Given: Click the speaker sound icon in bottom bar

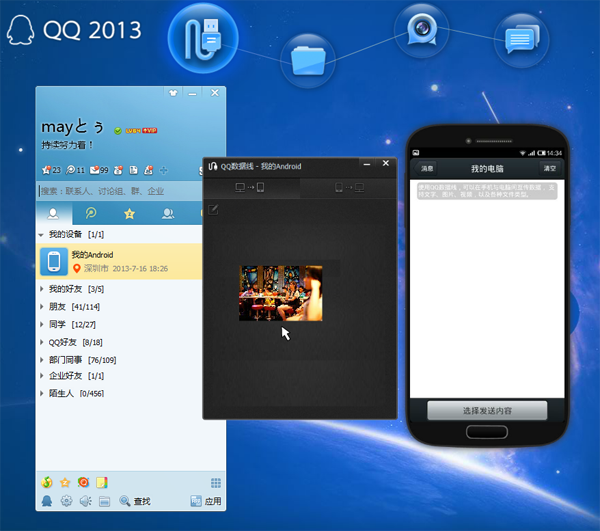Looking at the screenshot, I should pos(85,500).
